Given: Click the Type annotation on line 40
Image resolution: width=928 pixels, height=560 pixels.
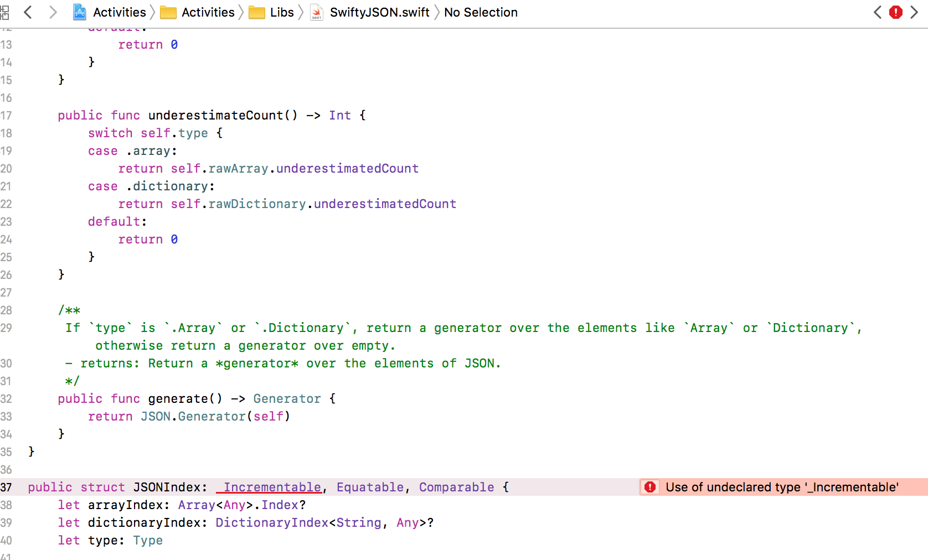Looking at the screenshot, I should 148,540.
